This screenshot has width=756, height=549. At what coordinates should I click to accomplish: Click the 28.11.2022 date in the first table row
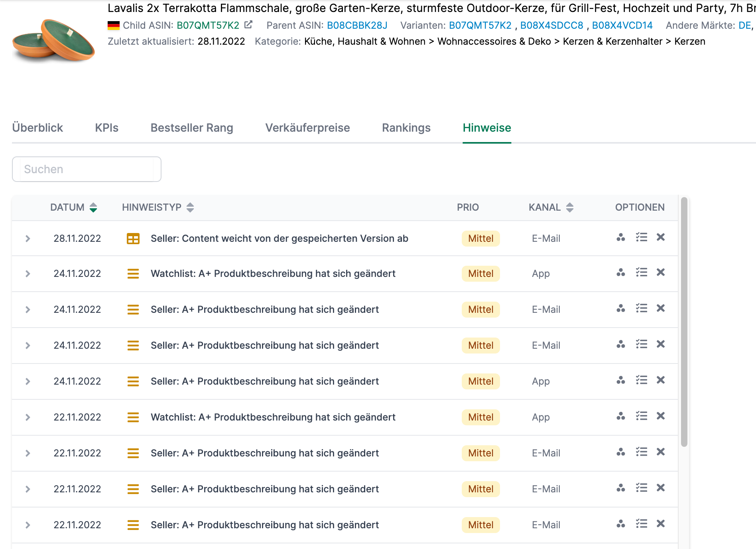77,239
